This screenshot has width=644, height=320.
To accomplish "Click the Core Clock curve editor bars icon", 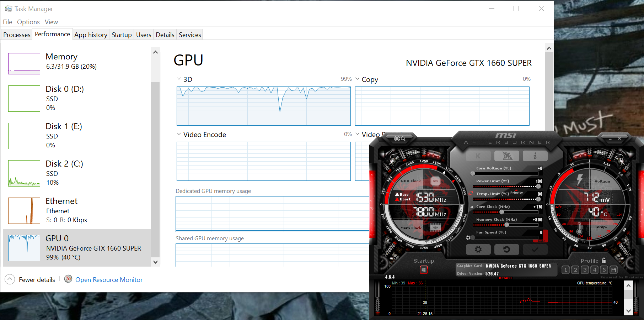I will [471, 207].
